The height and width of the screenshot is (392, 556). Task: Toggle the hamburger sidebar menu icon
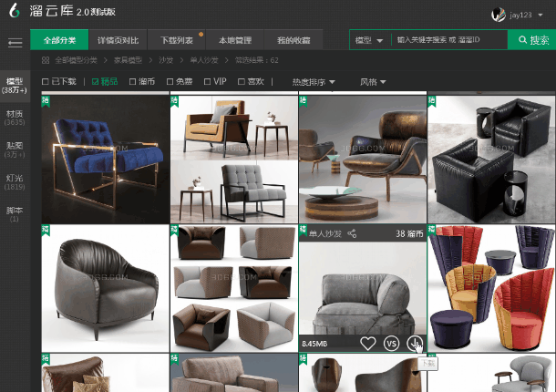click(x=15, y=42)
